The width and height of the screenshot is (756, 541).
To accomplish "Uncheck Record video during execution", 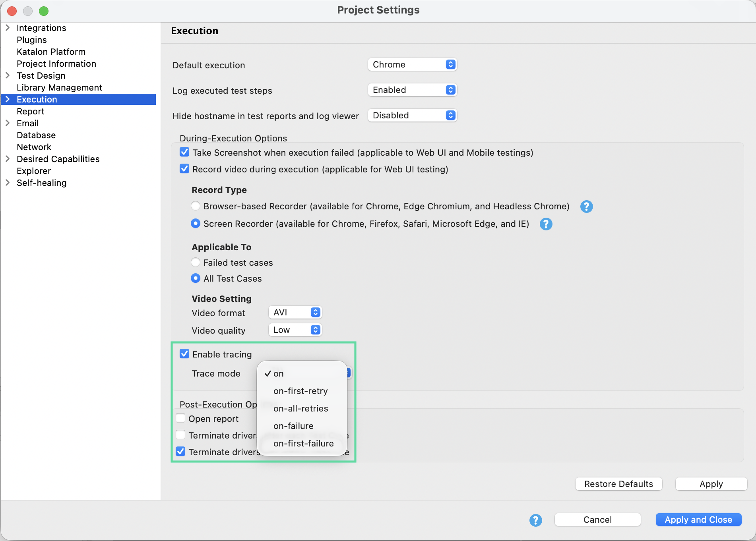I will tap(184, 168).
